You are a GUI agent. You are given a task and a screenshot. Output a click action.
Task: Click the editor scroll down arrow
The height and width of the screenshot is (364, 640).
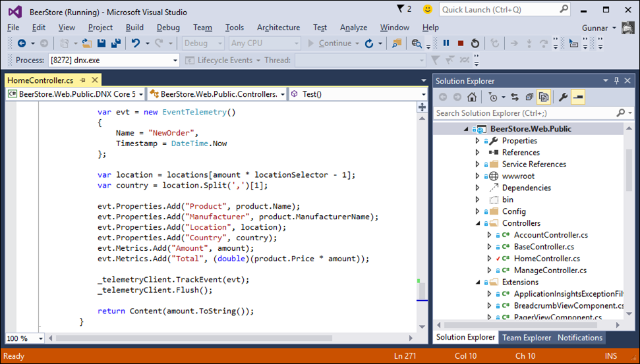[422, 327]
